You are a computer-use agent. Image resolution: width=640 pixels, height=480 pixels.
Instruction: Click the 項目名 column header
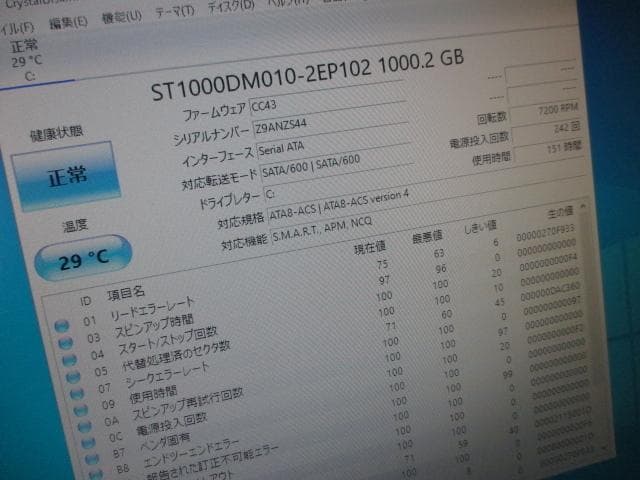pos(126,293)
